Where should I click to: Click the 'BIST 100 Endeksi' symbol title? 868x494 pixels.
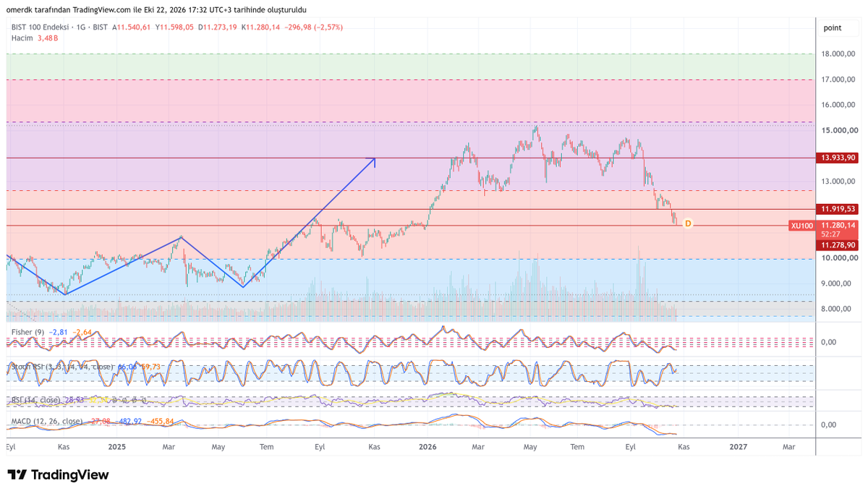tap(41, 27)
